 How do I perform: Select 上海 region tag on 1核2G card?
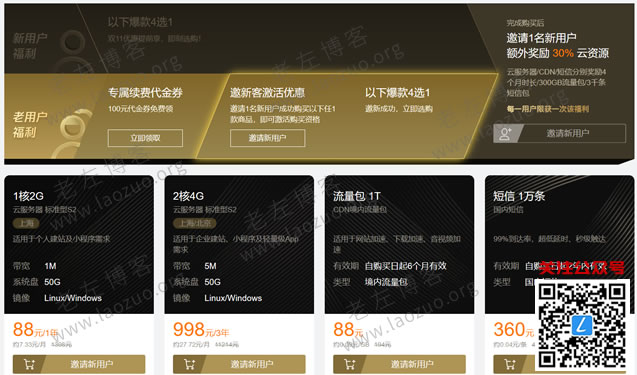26,223
